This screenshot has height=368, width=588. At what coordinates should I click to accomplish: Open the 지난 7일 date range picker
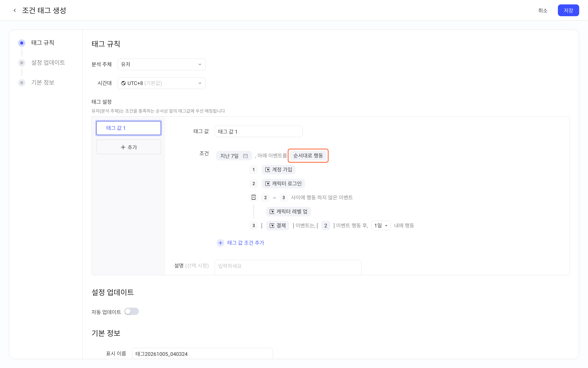[x=234, y=156]
